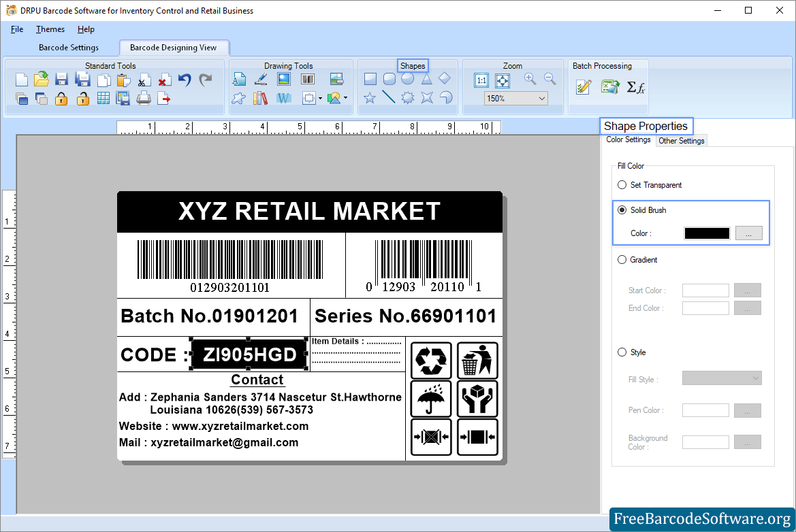Zoom in with the plus magnifier
This screenshot has height=532, width=796.
click(530, 79)
